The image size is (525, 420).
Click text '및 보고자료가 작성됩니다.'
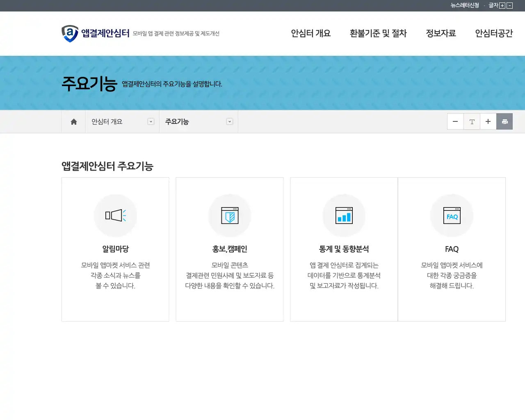344,286
